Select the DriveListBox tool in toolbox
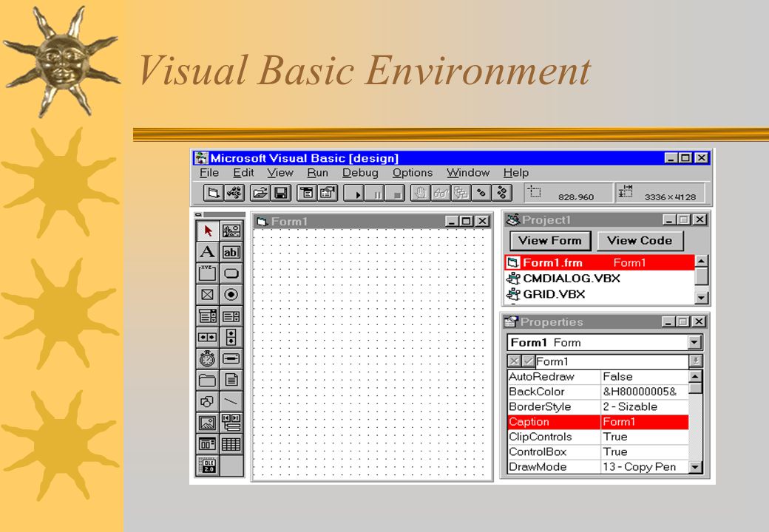This screenshot has width=769, height=532. (x=231, y=358)
